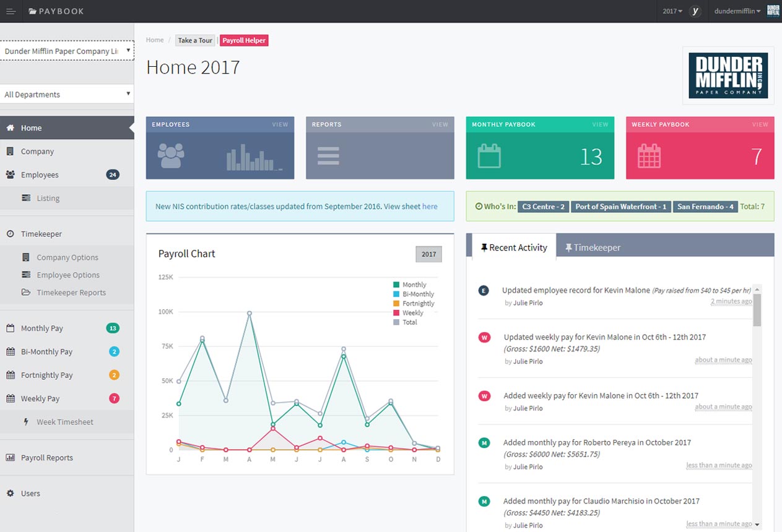Click the 'E' icon for Kevin Malone update
The width and height of the screenshot is (782, 532).
tap(484, 291)
